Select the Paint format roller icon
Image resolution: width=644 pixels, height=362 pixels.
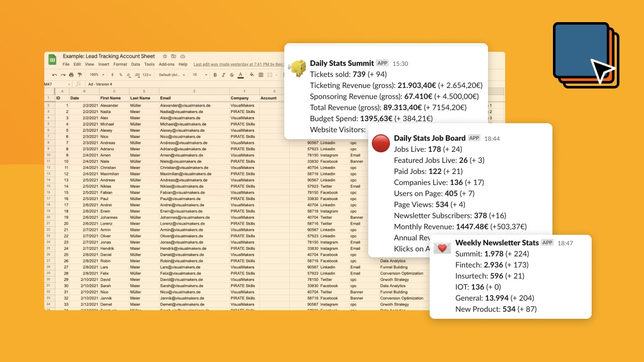pos(79,75)
